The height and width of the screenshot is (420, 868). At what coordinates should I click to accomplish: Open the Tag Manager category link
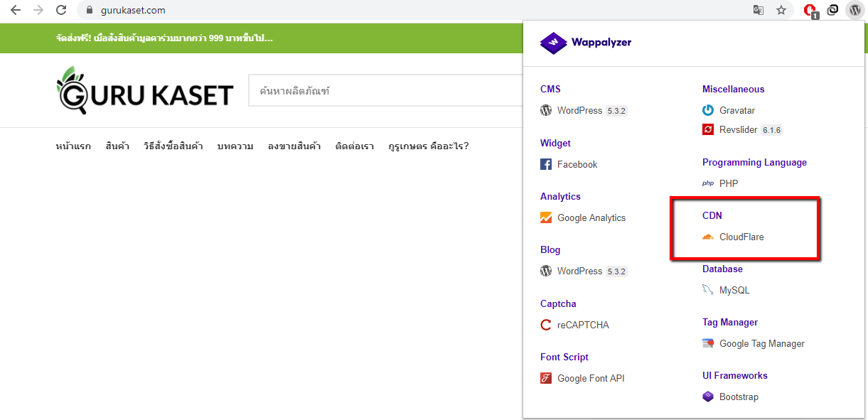(x=730, y=323)
